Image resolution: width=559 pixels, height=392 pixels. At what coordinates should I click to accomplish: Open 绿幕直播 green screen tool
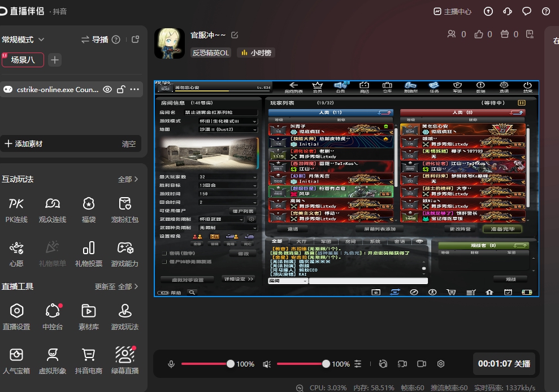pos(125,361)
